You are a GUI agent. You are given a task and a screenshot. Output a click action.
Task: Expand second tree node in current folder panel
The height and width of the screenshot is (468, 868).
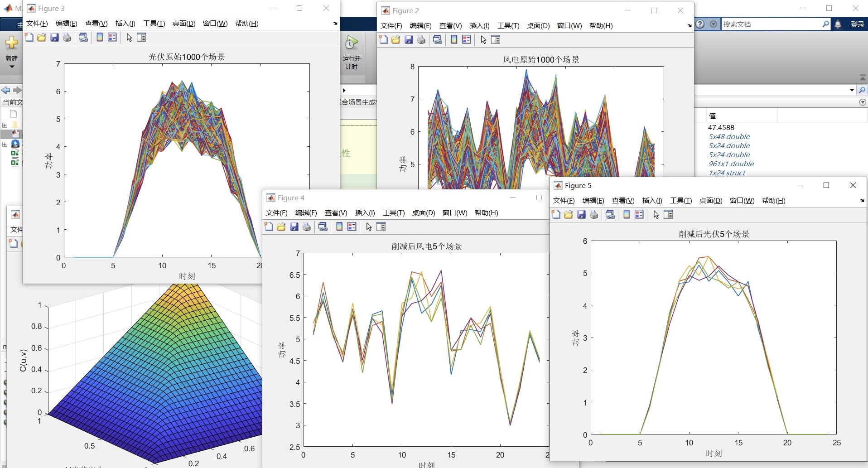coord(5,144)
